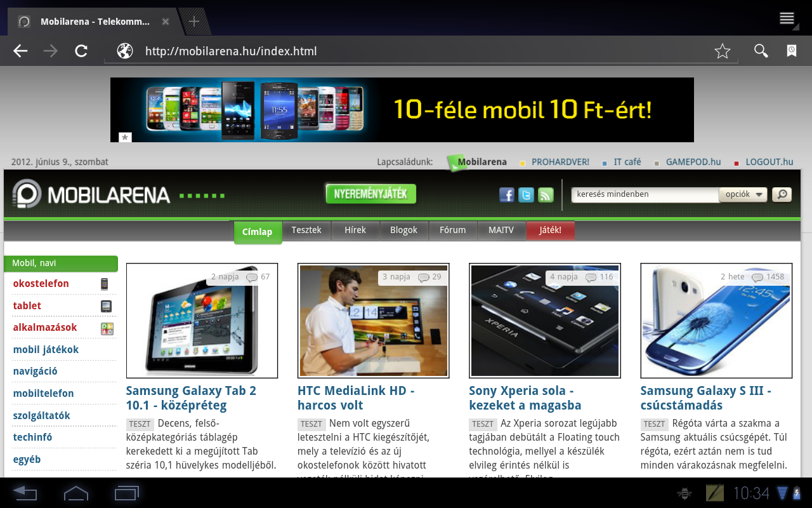Go back with the browser back arrow
This screenshot has height=508, width=812.
(x=20, y=51)
